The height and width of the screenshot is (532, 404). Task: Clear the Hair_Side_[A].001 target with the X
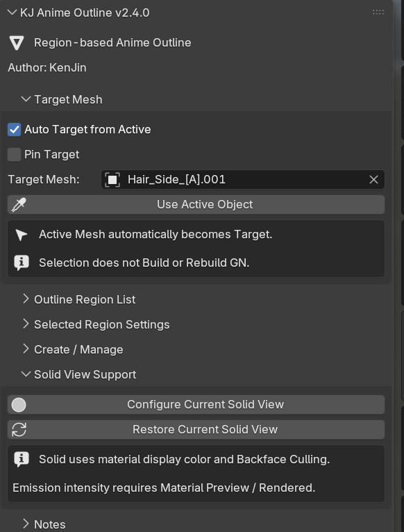tap(373, 179)
